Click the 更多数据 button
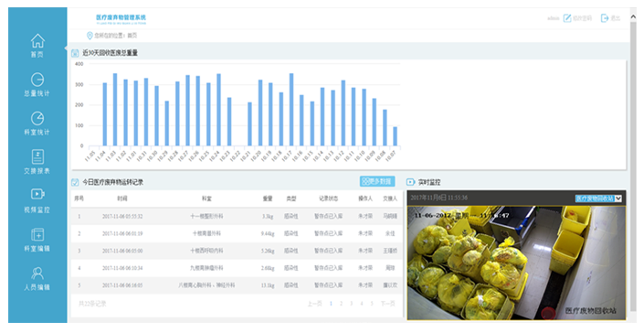Screen dimensions: 644x333 pyautogui.click(x=377, y=181)
